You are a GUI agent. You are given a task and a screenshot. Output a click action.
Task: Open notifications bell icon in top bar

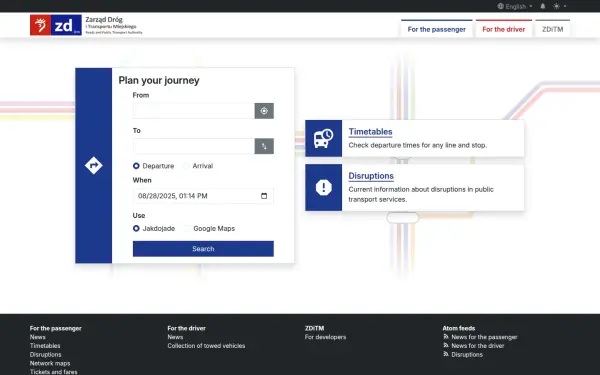(x=543, y=6)
